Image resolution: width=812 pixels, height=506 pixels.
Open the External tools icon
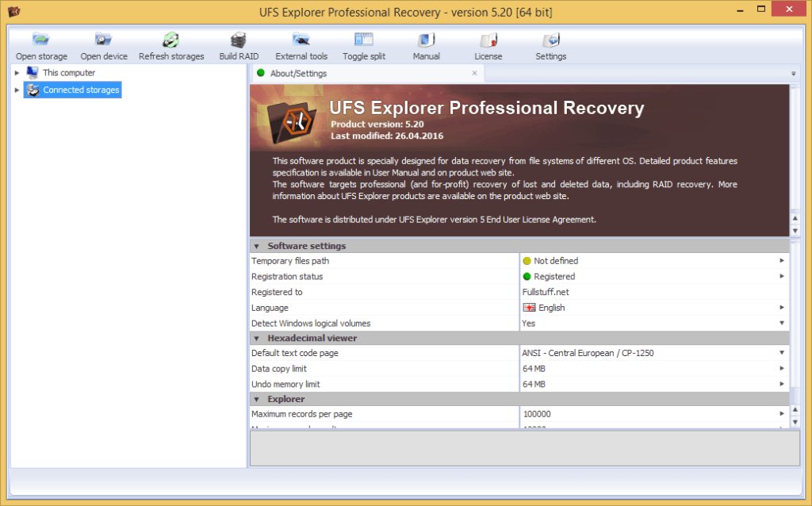click(301, 40)
